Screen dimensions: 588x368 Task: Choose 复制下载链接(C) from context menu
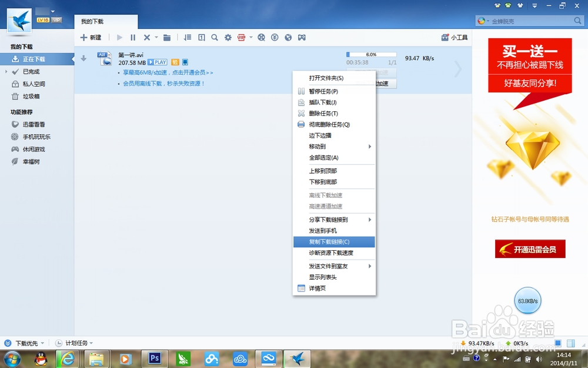click(x=334, y=242)
